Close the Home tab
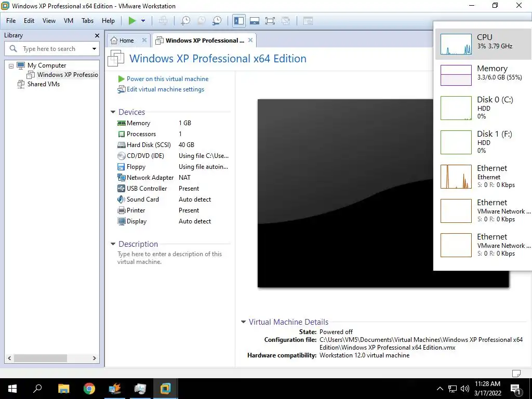532x399 pixels. 144,40
